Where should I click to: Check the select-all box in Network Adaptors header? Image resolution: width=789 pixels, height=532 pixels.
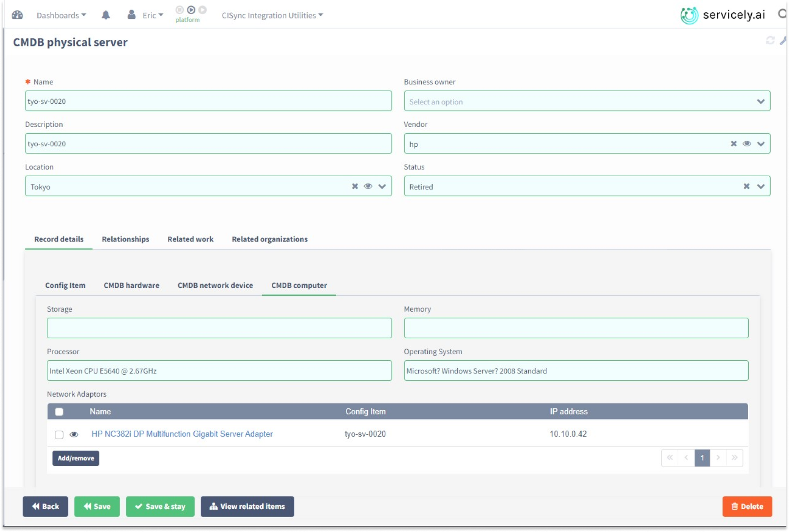(x=59, y=412)
